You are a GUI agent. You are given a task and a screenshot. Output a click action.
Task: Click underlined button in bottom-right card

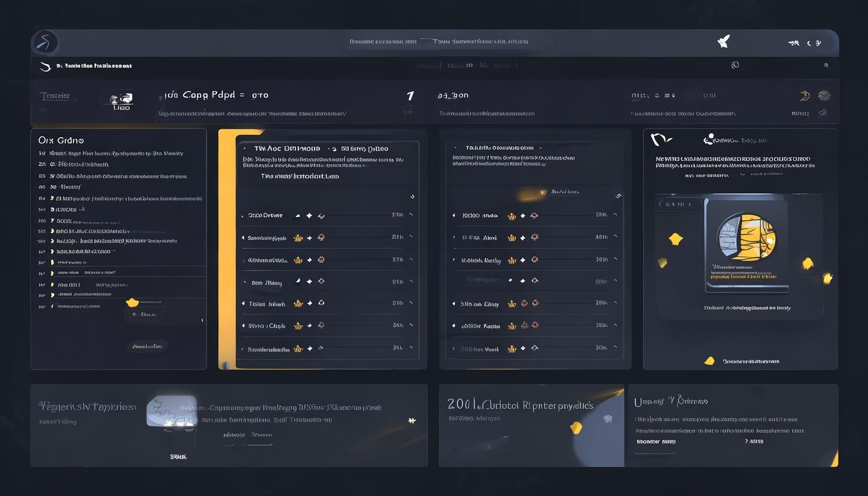656,443
